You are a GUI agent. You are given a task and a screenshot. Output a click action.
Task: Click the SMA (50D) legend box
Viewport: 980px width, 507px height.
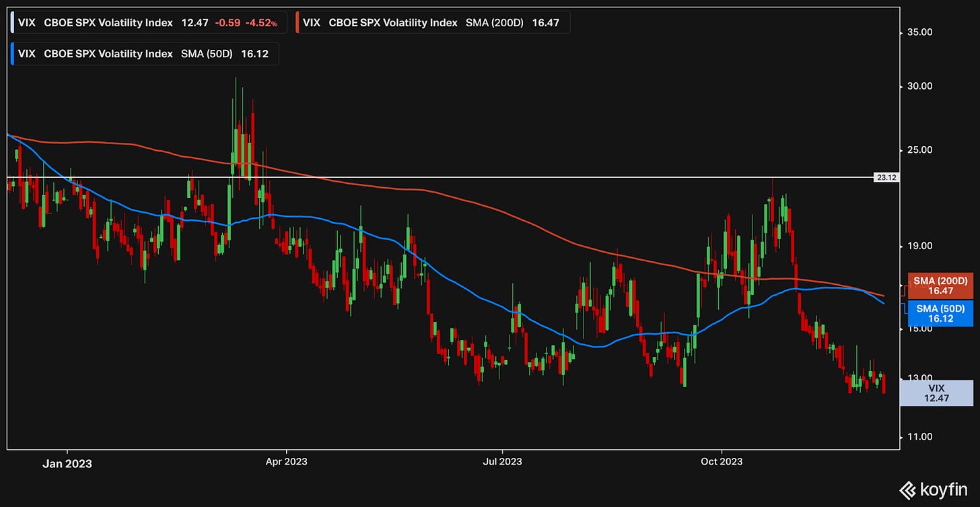click(144, 54)
